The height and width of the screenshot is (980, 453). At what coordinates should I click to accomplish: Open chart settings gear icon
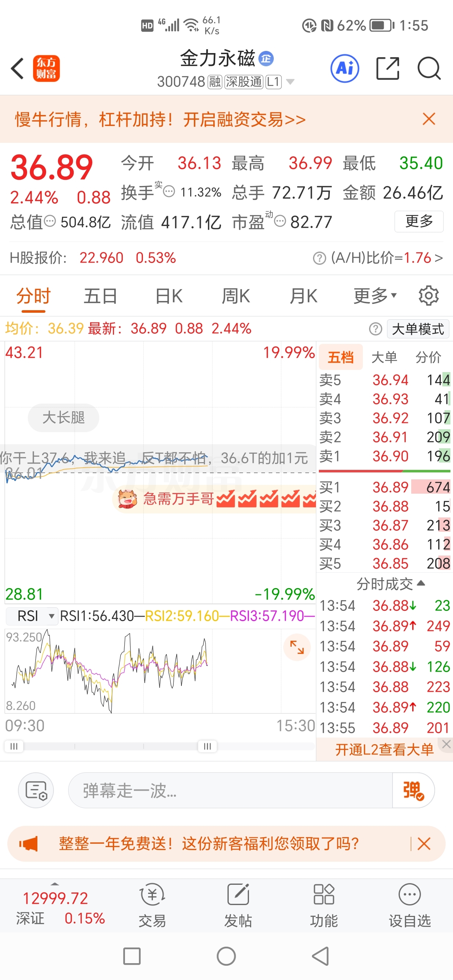tap(429, 296)
